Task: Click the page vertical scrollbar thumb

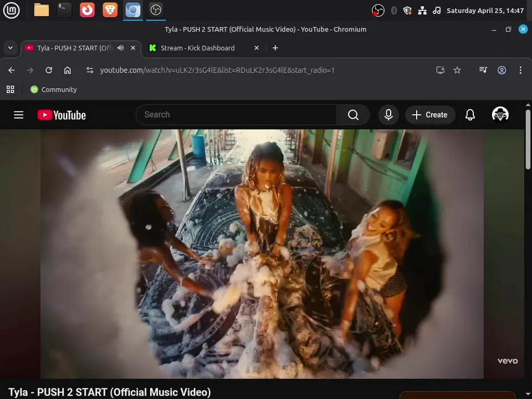Action: pyautogui.click(x=528, y=139)
